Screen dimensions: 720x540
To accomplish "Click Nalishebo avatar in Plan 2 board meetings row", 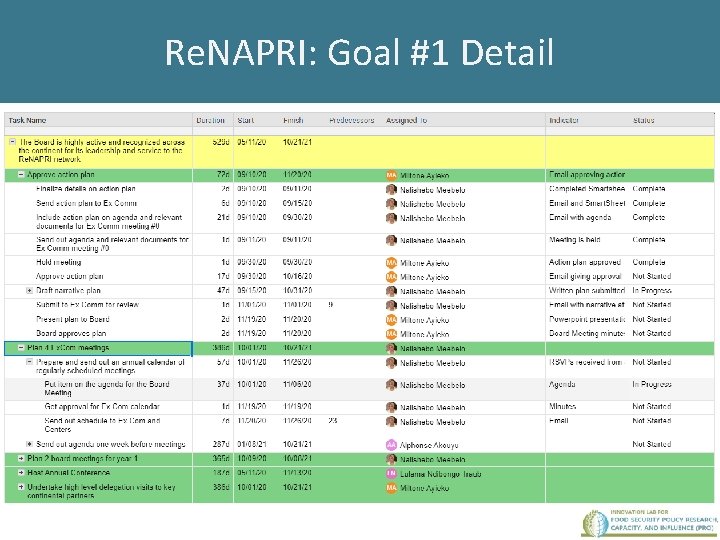I will pos(391,459).
